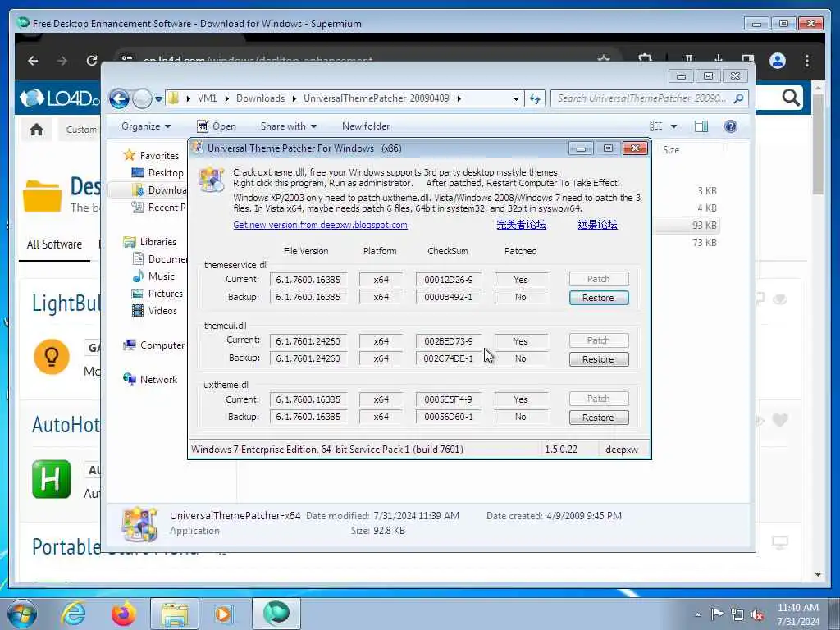Expand the address bar history dropdown
This screenshot has height=630, width=840.
tap(516, 99)
